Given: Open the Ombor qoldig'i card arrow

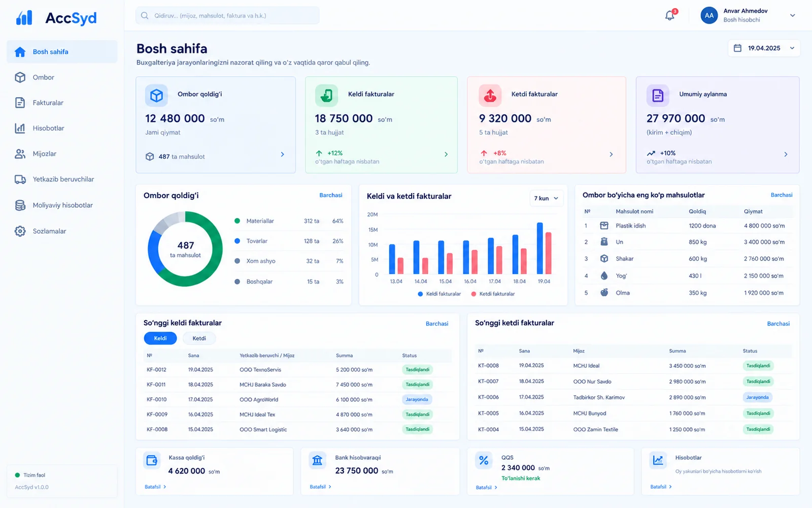Looking at the screenshot, I should pyautogui.click(x=283, y=154).
